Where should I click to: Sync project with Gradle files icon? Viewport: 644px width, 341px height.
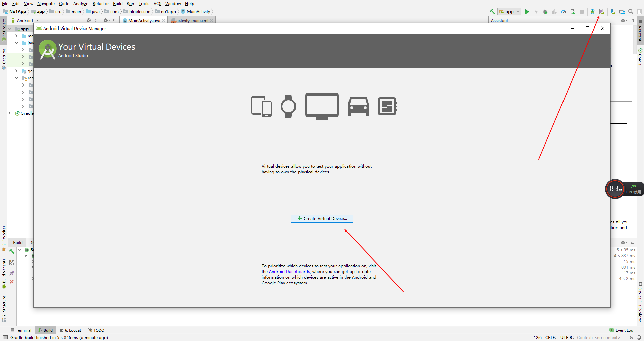pyautogui.click(x=592, y=12)
